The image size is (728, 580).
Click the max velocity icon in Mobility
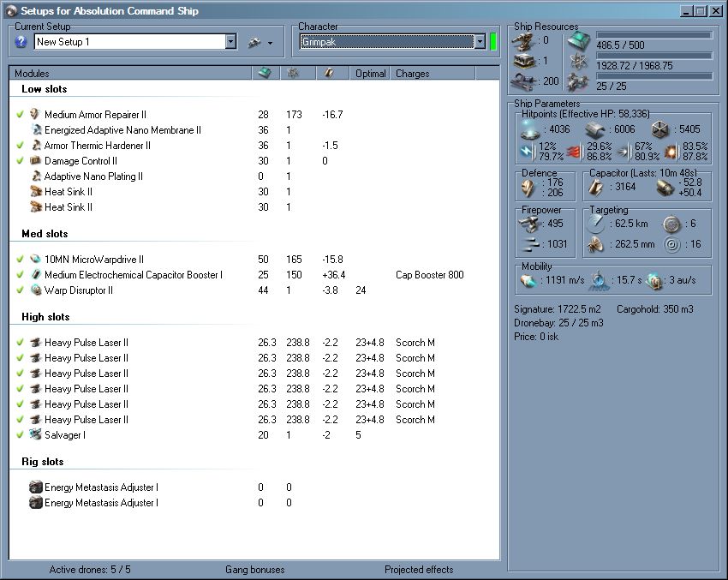click(528, 280)
